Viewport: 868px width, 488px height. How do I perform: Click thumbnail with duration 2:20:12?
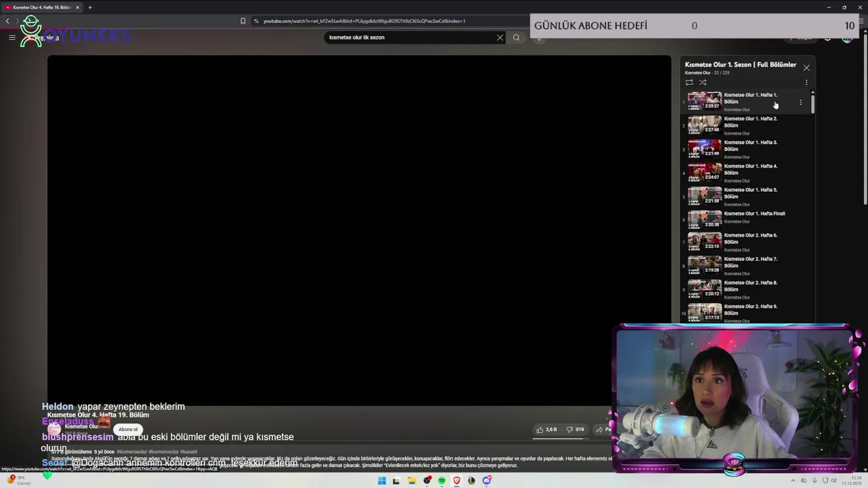coord(705,289)
